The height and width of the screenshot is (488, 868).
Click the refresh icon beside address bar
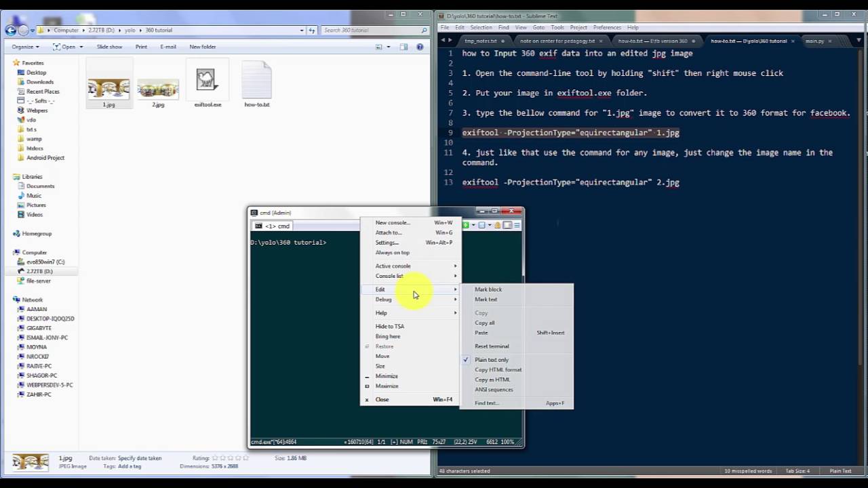pos(312,30)
